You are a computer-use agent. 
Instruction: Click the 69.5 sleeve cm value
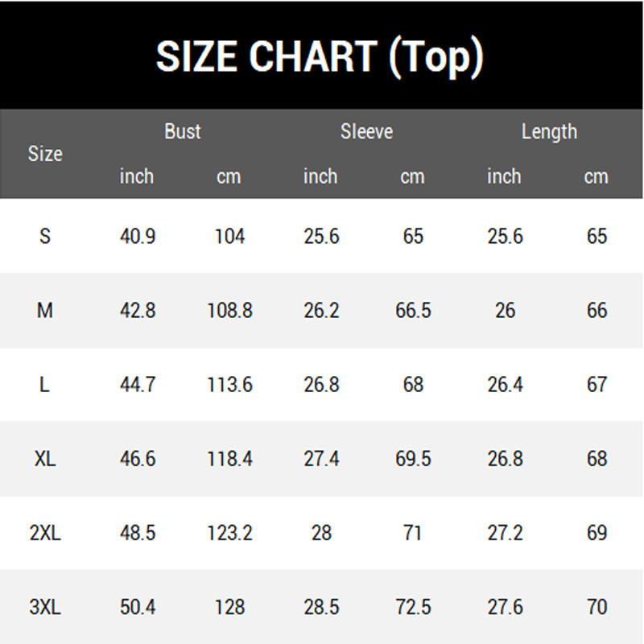413,458
